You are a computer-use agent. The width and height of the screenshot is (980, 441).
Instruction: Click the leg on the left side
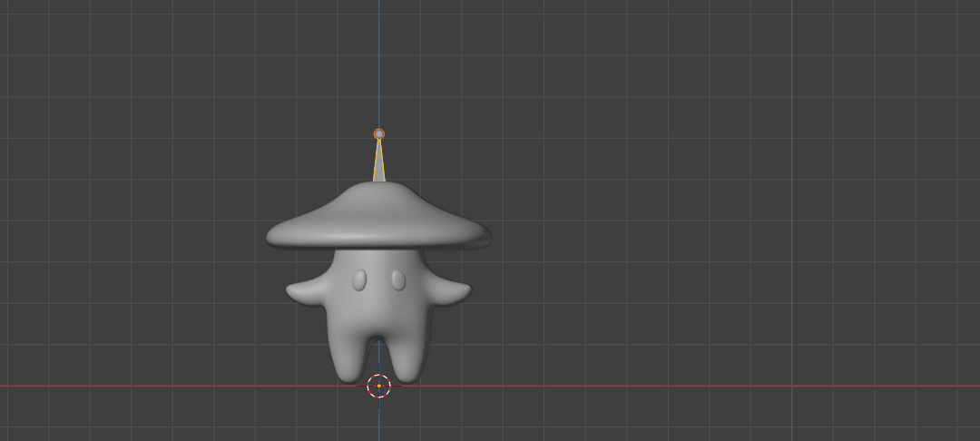click(349, 358)
